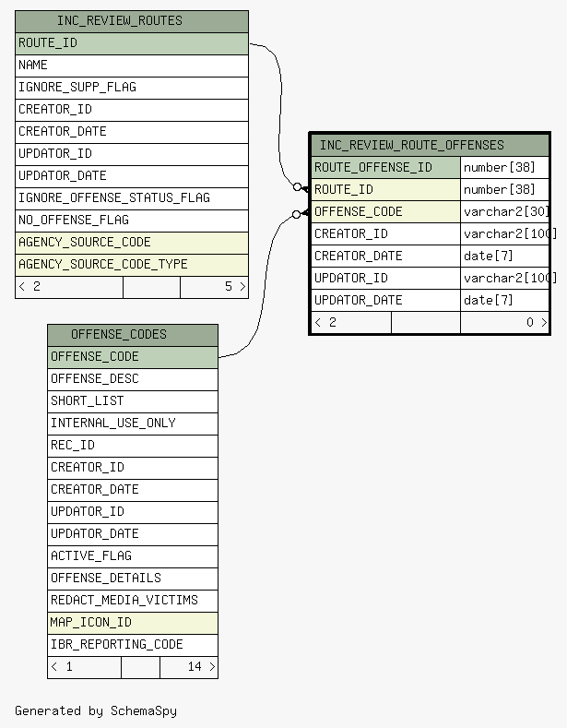Select the OFFENSE_DETAILS column
The height and width of the screenshot is (728, 567).
tap(133, 579)
